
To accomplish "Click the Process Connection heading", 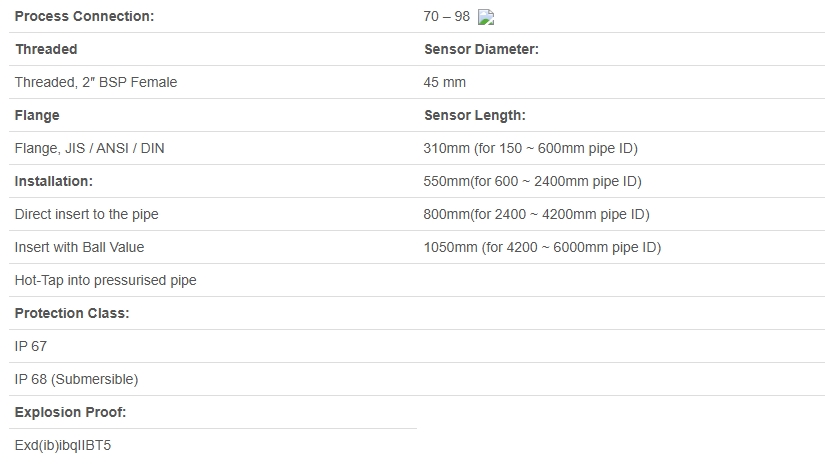I will point(85,16).
